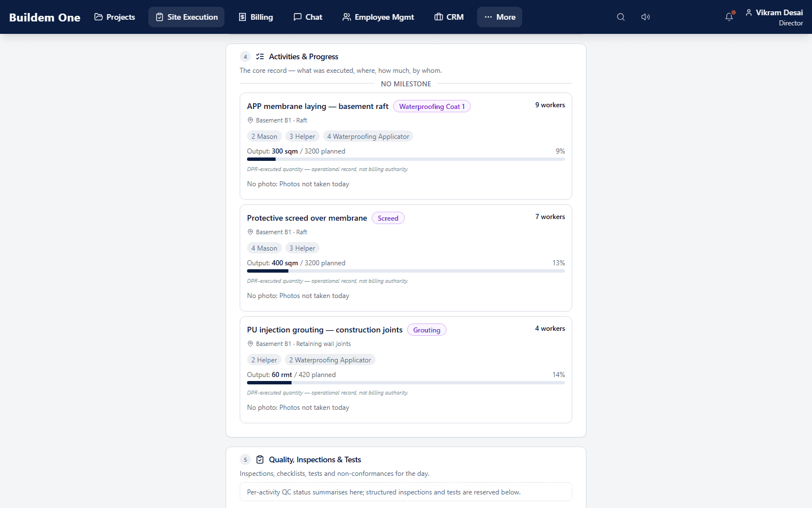Click the Screed tag
Image resolution: width=812 pixels, height=508 pixels.
tap(388, 218)
